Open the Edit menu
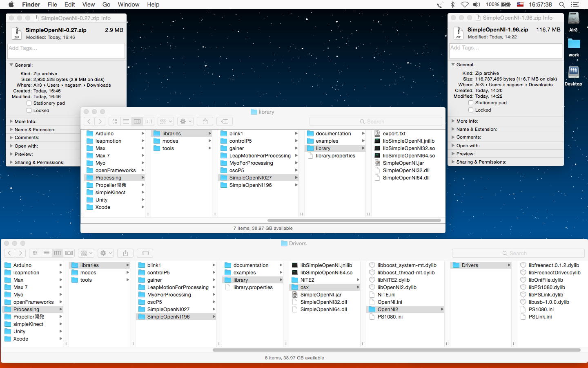Screen dimensions: 588x368 [x=70, y=4]
